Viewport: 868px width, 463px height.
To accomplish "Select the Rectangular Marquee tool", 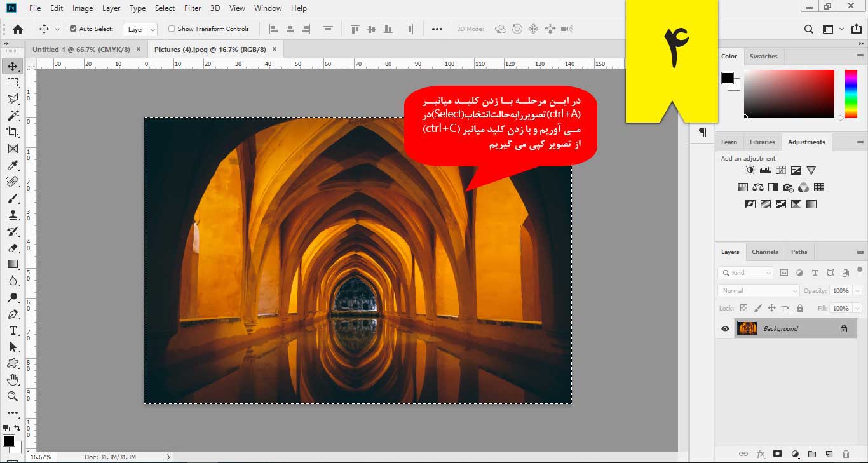I will [13, 83].
